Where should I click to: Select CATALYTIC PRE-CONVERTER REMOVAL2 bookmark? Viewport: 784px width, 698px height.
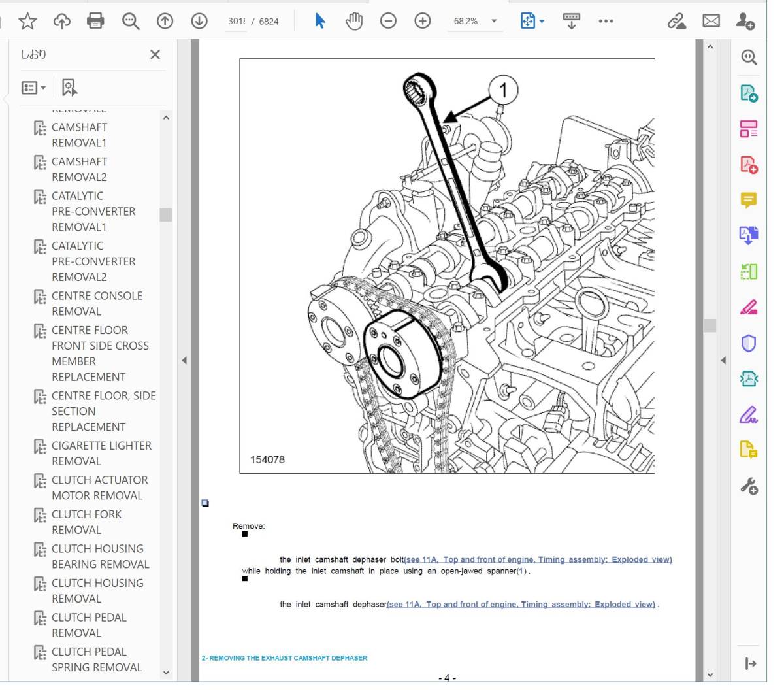[93, 261]
